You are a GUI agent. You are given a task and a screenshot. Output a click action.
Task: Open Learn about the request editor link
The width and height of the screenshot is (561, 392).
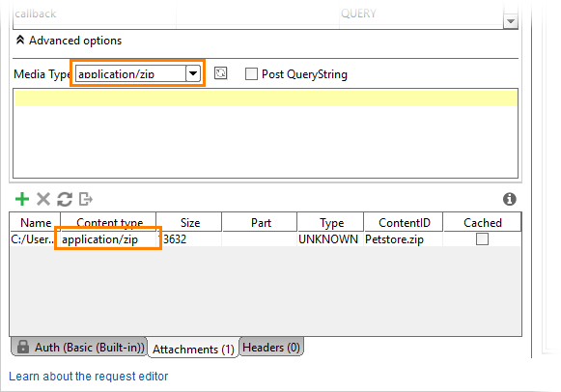(x=89, y=377)
